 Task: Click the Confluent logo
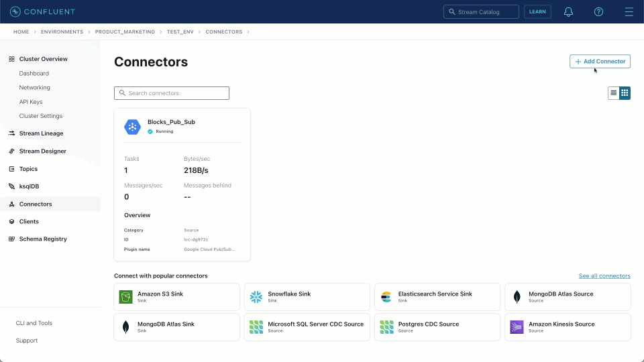coord(42,12)
